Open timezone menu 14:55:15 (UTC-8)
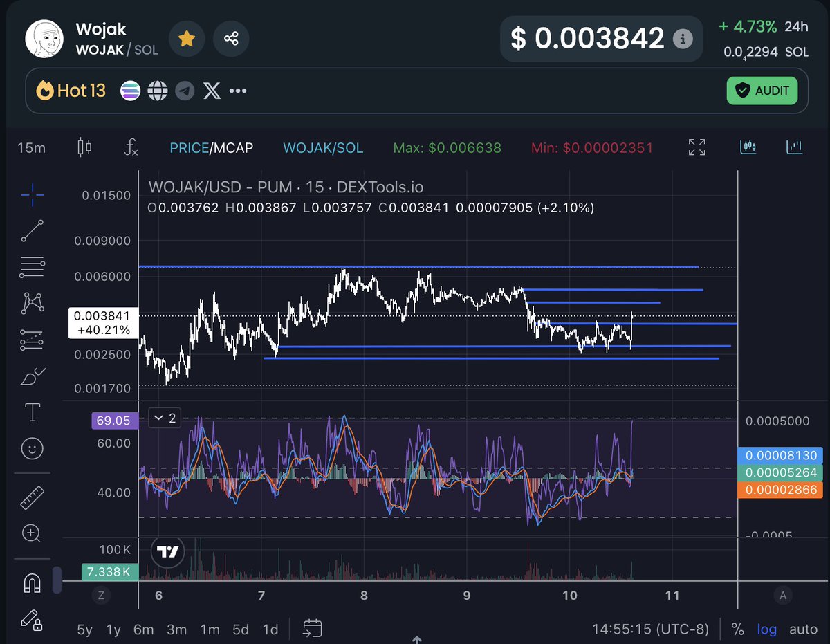 pyautogui.click(x=651, y=629)
